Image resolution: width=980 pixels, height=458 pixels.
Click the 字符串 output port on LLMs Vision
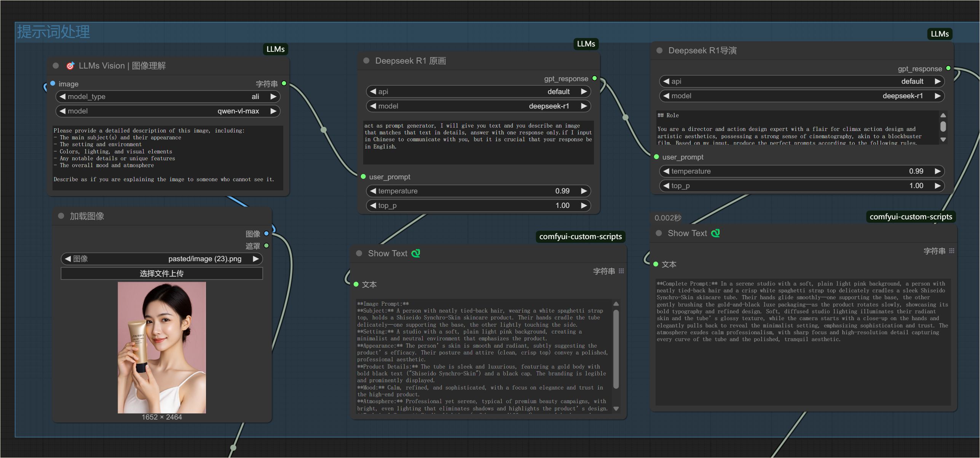point(284,83)
